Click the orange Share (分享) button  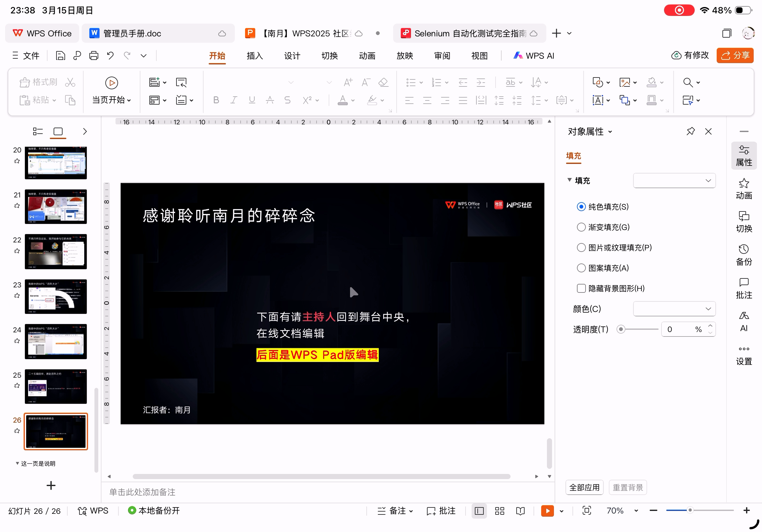(735, 55)
